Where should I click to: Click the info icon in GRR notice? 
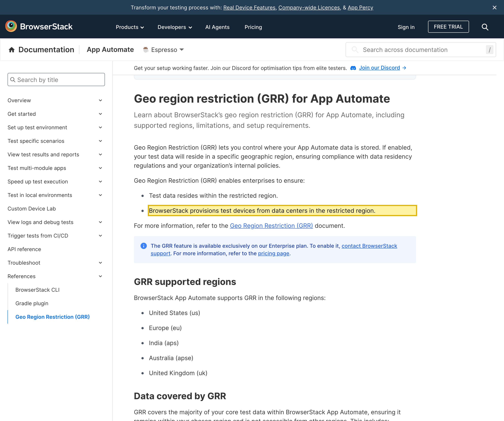coord(143,246)
